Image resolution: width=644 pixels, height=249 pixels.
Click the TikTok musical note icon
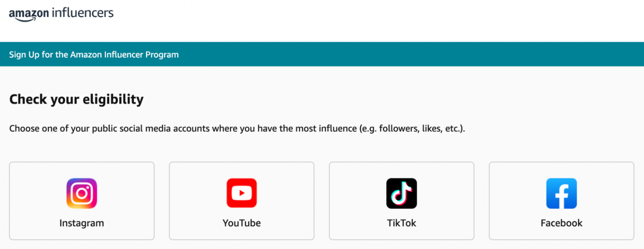pos(401,193)
